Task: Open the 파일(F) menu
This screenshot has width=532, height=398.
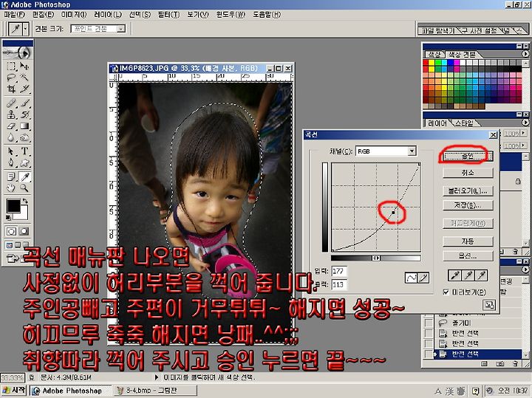Action: pyautogui.click(x=14, y=15)
